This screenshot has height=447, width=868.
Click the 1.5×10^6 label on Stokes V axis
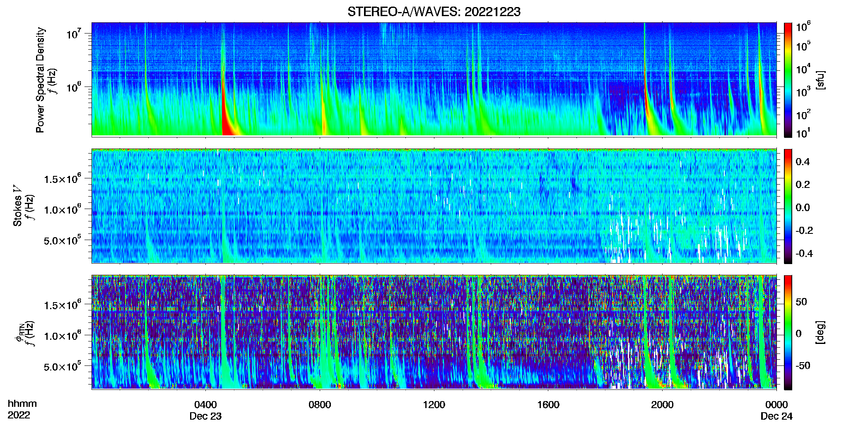pos(63,179)
